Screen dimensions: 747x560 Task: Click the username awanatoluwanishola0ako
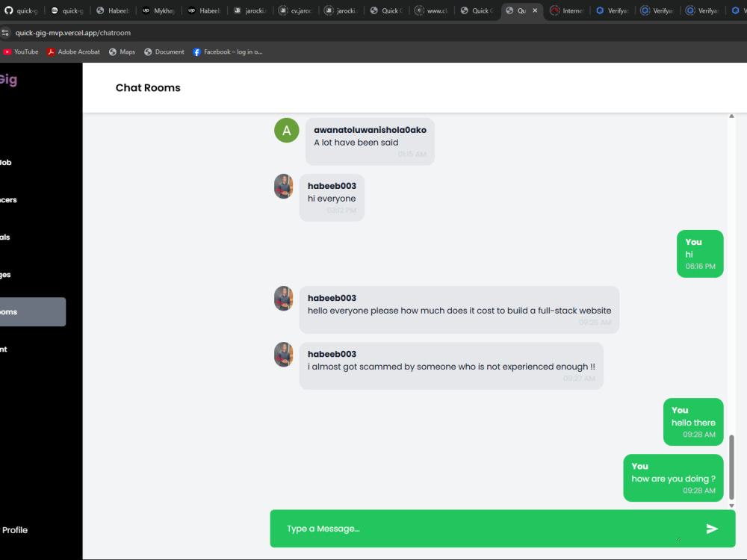(x=371, y=130)
